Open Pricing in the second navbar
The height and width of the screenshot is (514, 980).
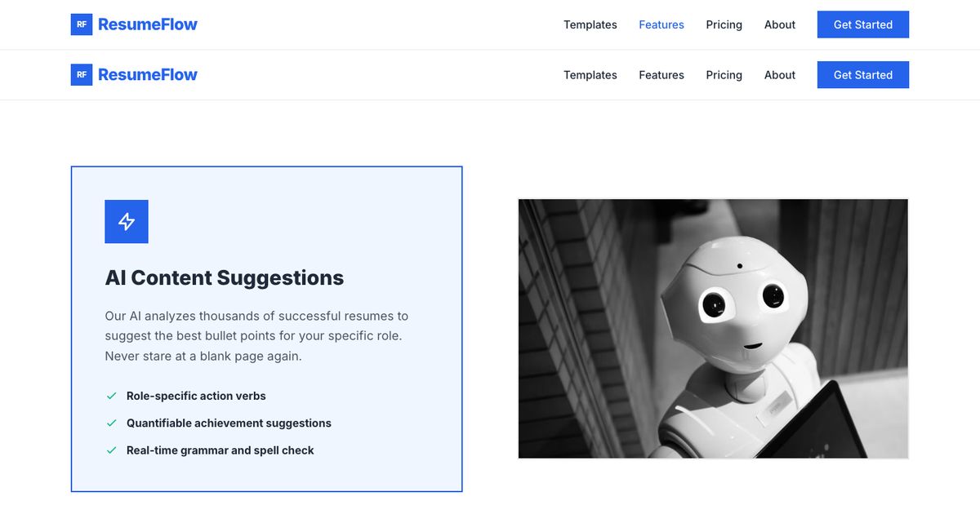724,75
